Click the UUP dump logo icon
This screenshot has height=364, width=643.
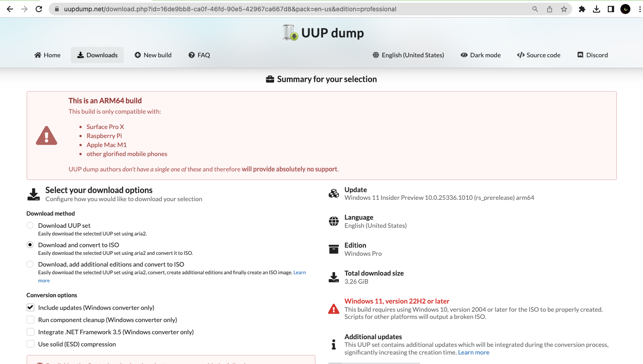point(290,33)
